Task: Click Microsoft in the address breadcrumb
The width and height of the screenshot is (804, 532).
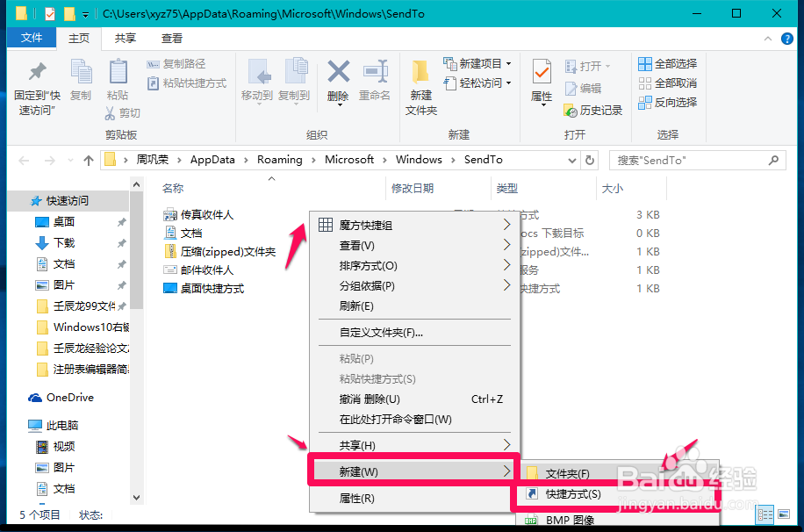Action: [349, 160]
